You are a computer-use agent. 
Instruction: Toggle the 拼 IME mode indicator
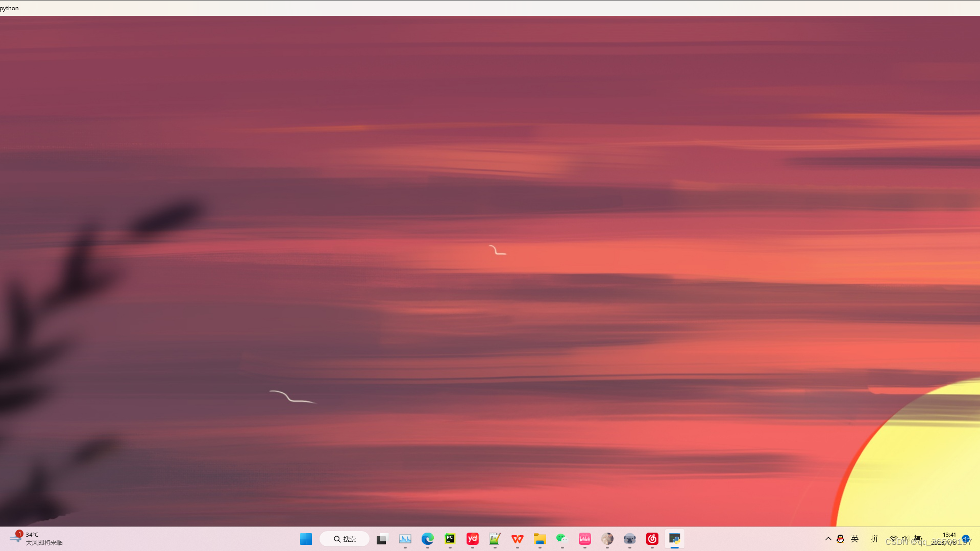pyautogui.click(x=874, y=539)
